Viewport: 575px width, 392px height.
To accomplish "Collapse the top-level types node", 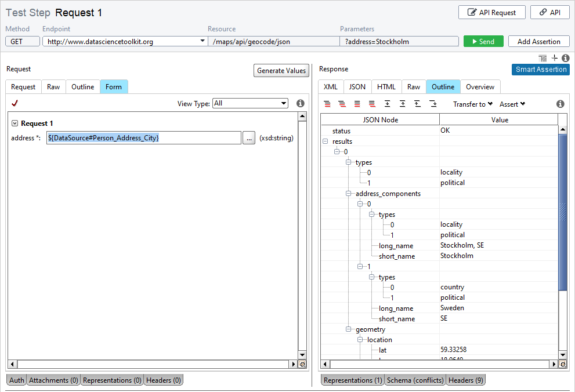I will (x=348, y=162).
